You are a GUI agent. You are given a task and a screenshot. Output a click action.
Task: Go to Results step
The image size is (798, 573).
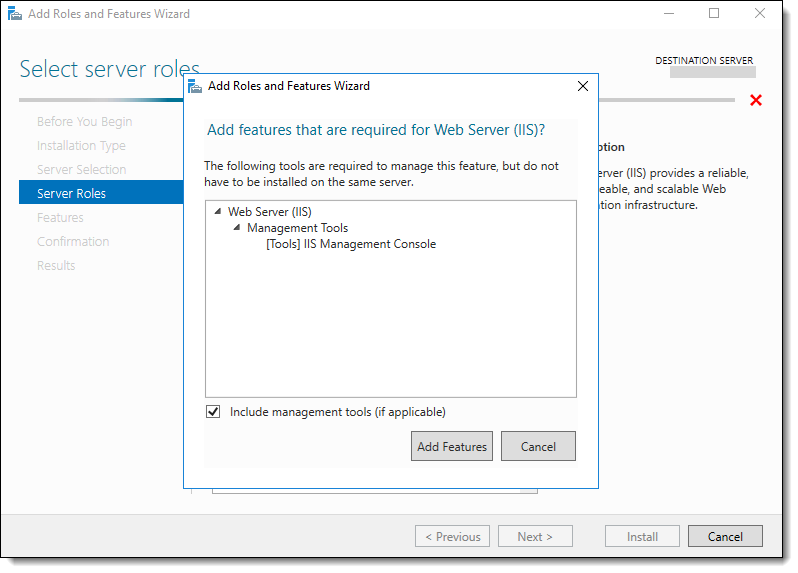point(56,266)
